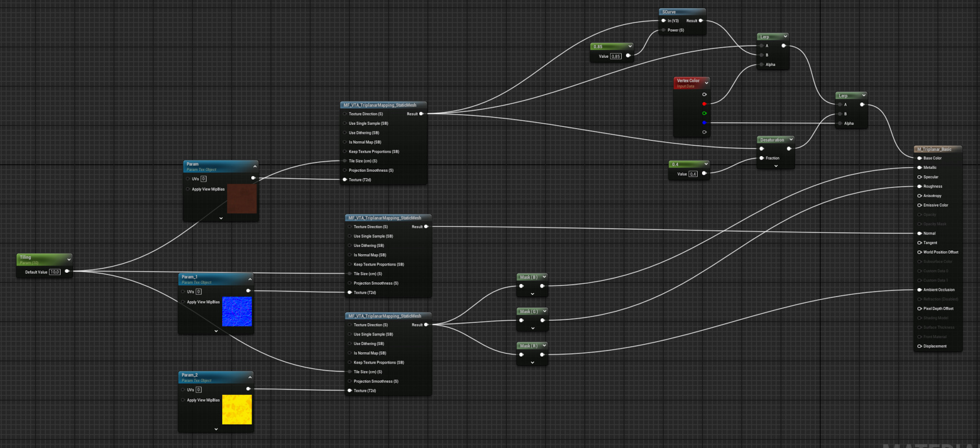Click the Emissive Color input pin
This screenshot has width=980, height=448.
[919, 205]
